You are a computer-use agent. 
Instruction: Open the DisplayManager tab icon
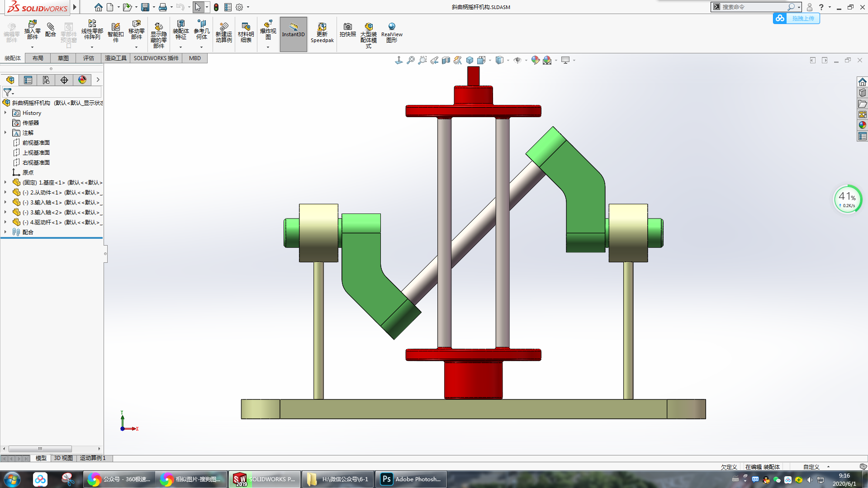pos(82,80)
